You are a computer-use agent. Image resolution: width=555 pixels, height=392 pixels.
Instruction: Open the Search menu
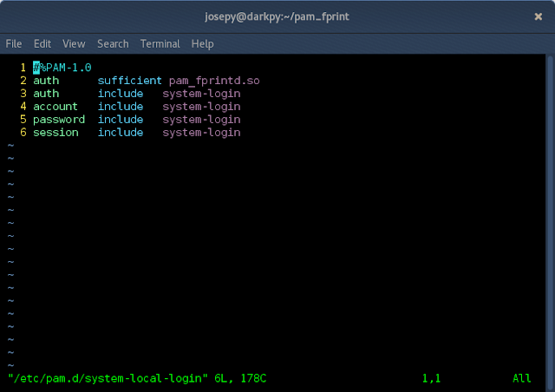pyautogui.click(x=113, y=44)
